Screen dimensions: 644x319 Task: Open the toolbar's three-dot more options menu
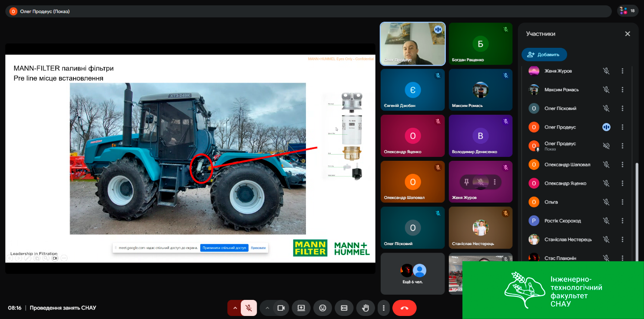pos(383,308)
